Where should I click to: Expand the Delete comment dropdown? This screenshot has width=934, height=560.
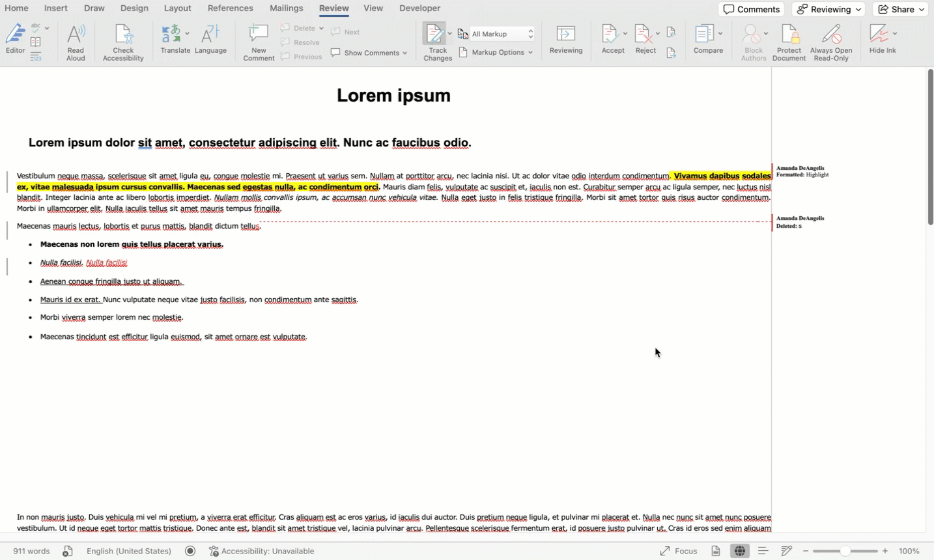(321, 28)
